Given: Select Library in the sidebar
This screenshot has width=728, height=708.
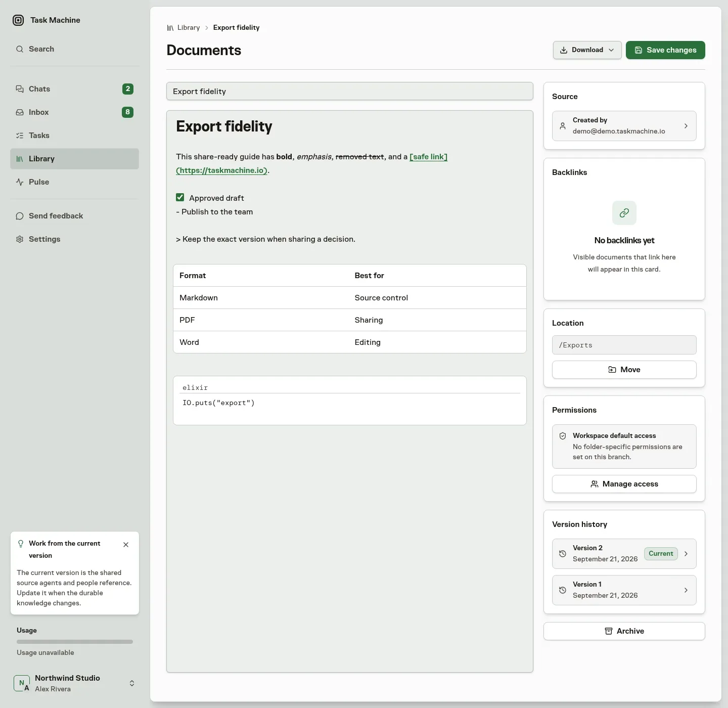Looking at the screenshot, I should tap(74, 159).
